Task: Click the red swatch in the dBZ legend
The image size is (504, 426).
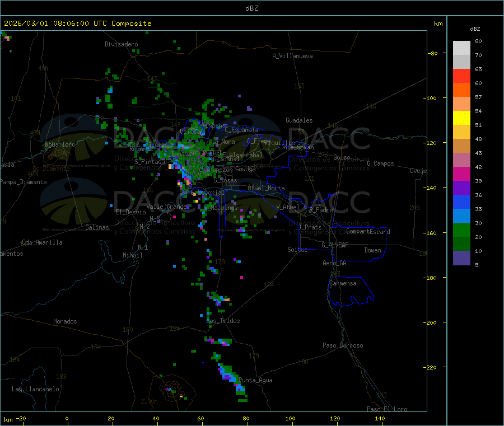Action: (461, 76)
